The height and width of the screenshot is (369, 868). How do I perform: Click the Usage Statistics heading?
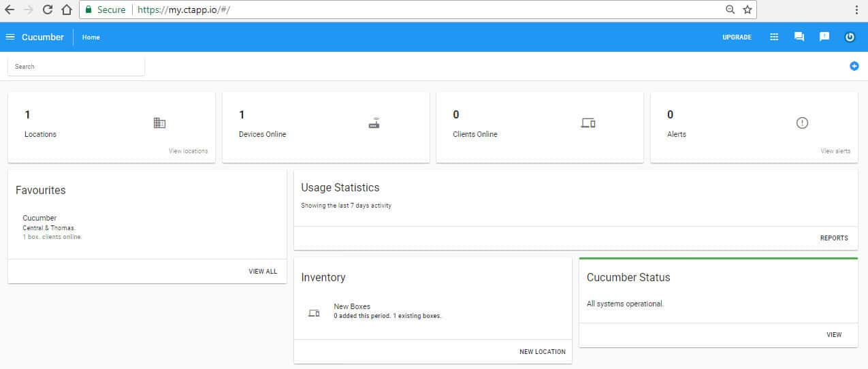click(x=340, y=187)
